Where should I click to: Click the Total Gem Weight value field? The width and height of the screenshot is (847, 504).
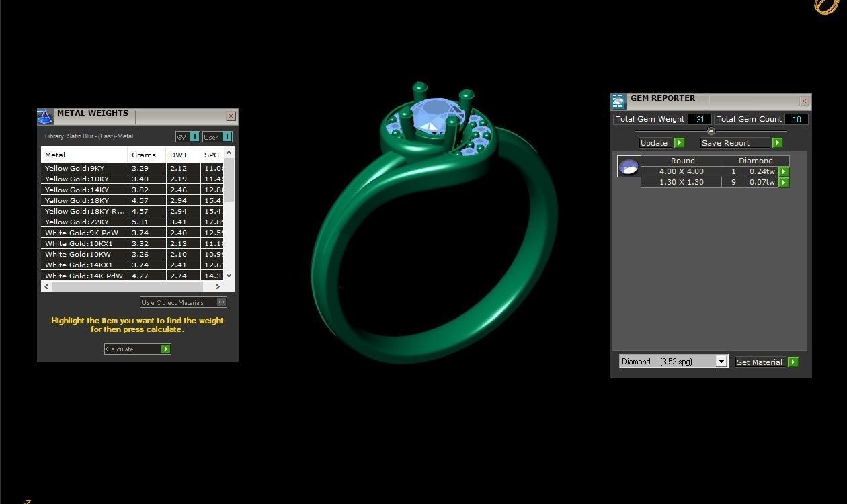pos(699,119)
